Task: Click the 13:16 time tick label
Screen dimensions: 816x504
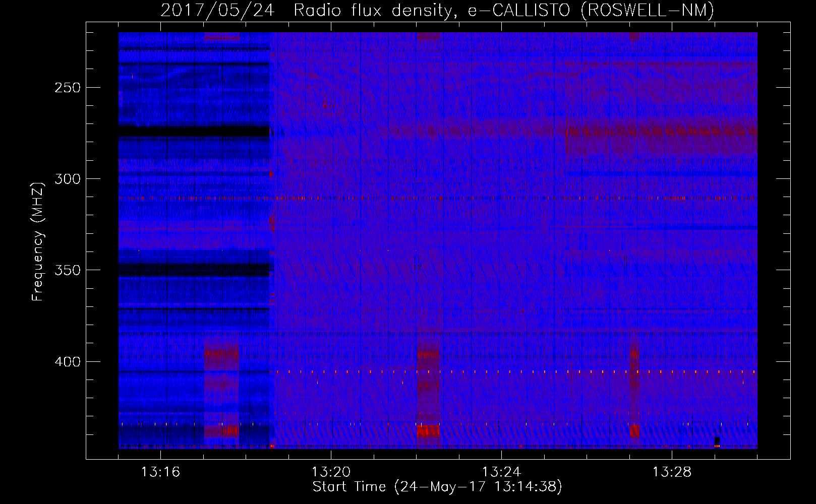Action: pyautogui.click(x=160, y=472)
